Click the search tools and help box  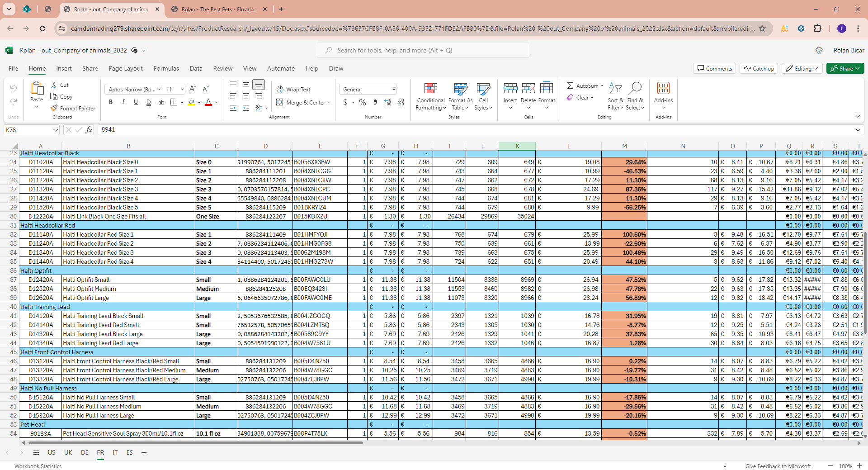423,50
